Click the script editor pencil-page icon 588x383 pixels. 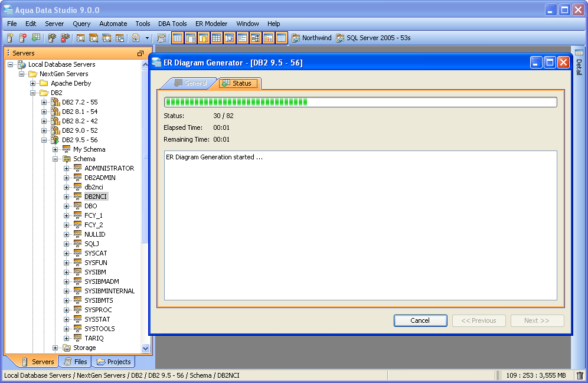click(136, 38)
